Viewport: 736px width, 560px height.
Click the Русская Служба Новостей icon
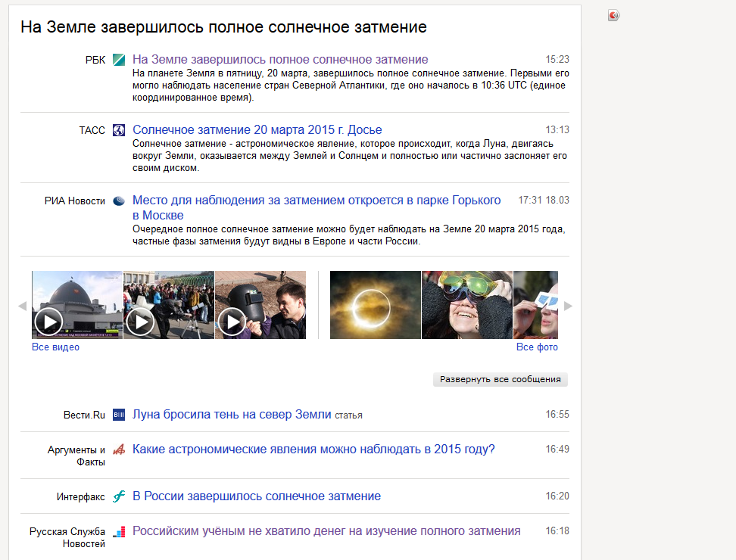pyautogui.click(x=118, y=530)
